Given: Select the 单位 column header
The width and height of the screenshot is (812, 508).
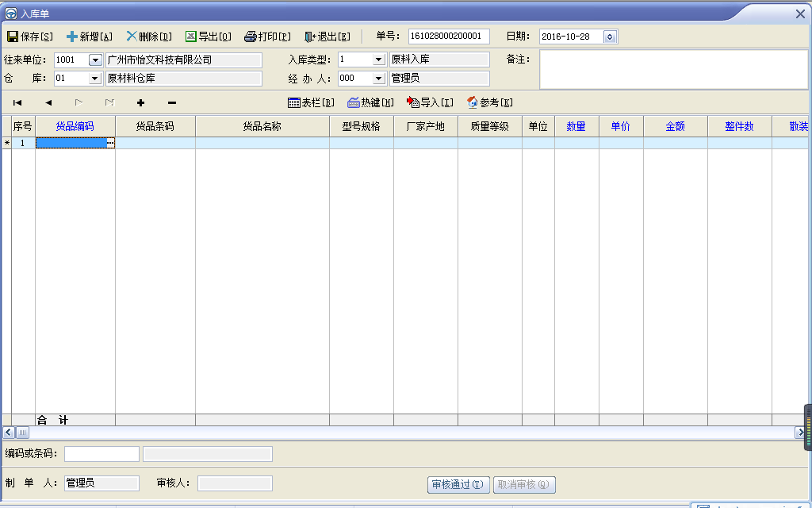Looking at the screenshot, I should click(538, 126).
